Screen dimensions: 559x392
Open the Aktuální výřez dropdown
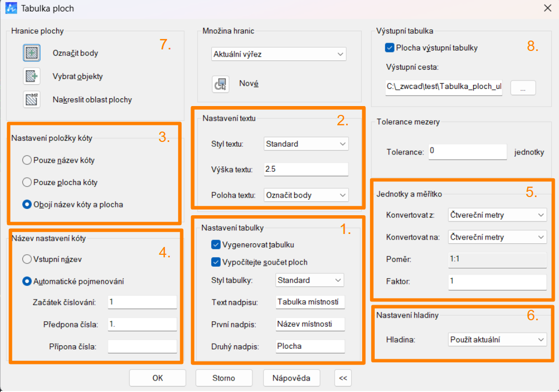point(279,54)
